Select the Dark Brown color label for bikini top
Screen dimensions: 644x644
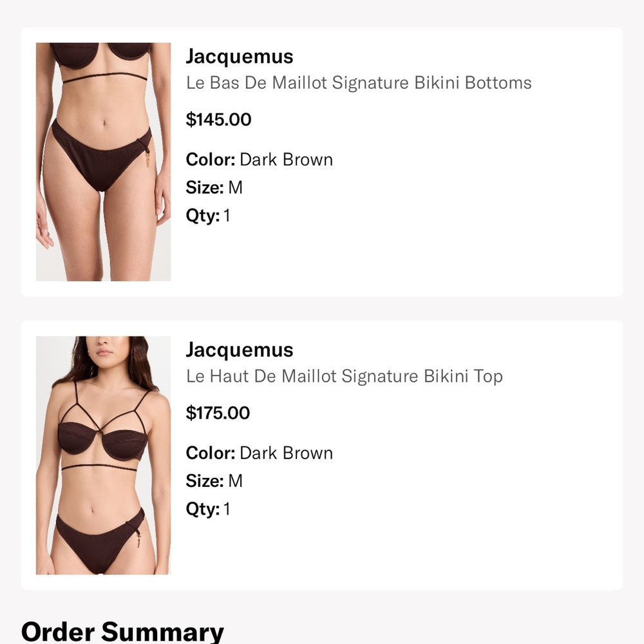click(x=286, y=453)
